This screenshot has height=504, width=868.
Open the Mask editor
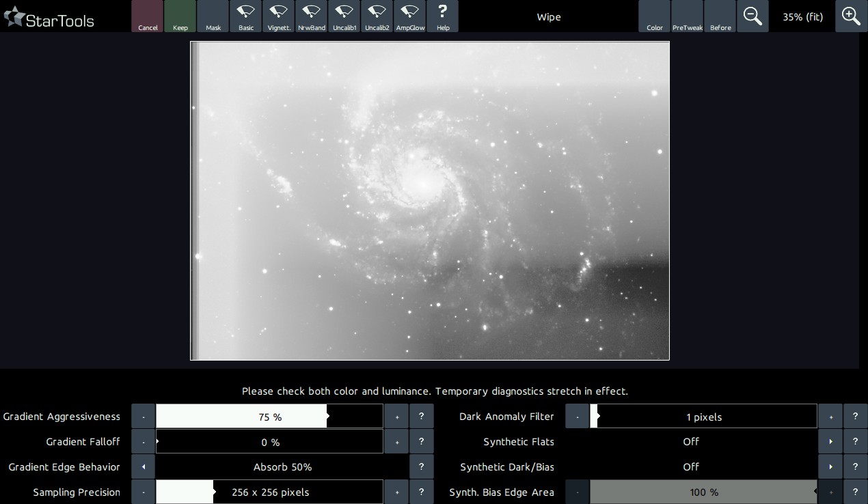click(213, 16)
